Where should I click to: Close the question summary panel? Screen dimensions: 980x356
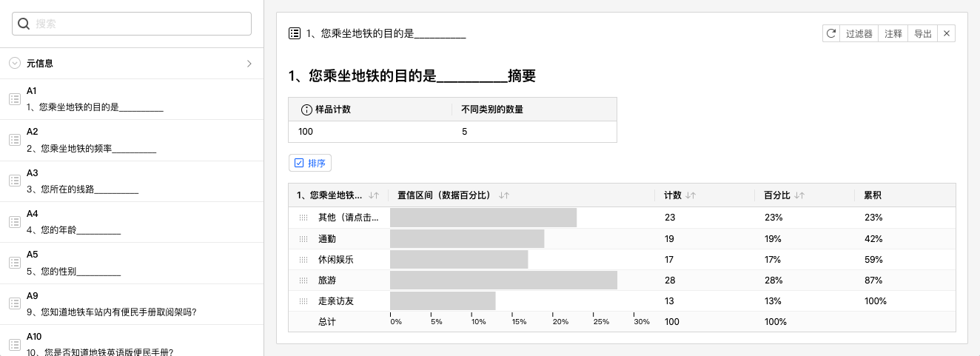946,33
